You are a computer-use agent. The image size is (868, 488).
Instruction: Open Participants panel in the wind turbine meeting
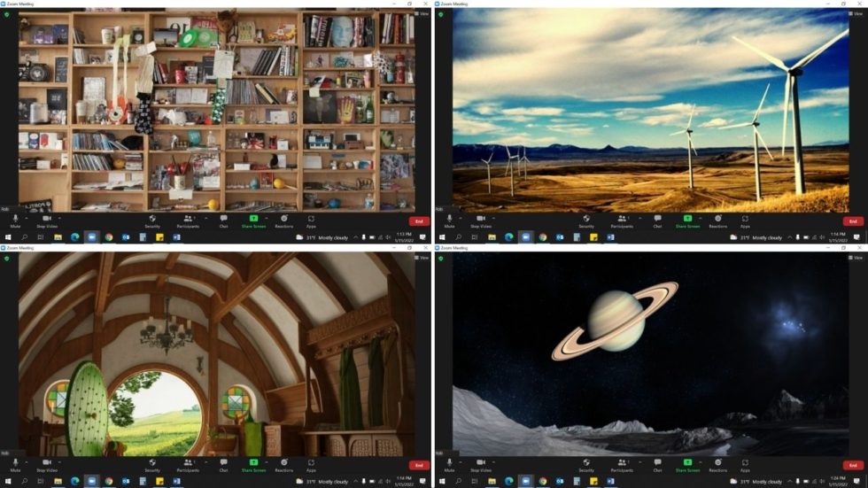[621, 220]
